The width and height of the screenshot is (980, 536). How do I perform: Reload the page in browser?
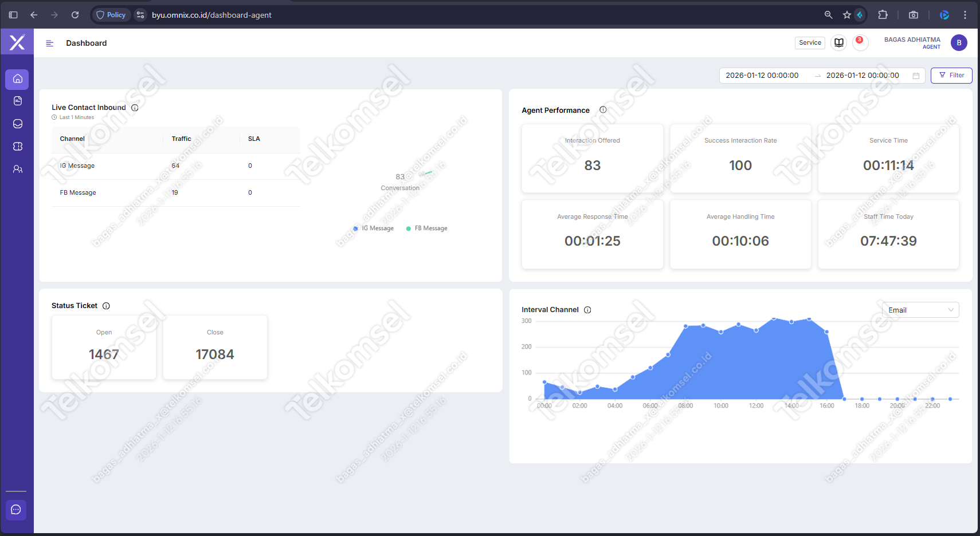tap(75, 15)
